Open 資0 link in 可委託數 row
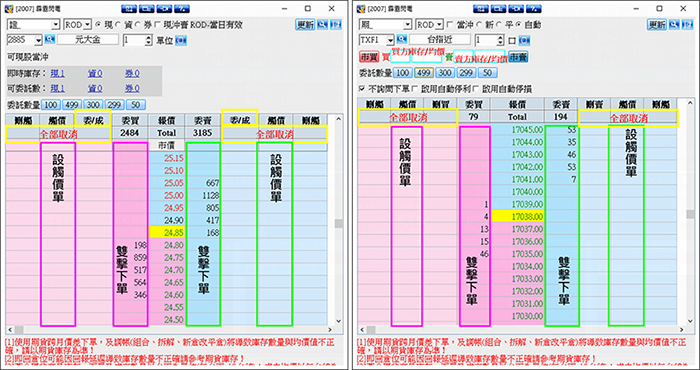Image resolution: width=700 pixels, height=370 pixels. (x=95, y=88)
